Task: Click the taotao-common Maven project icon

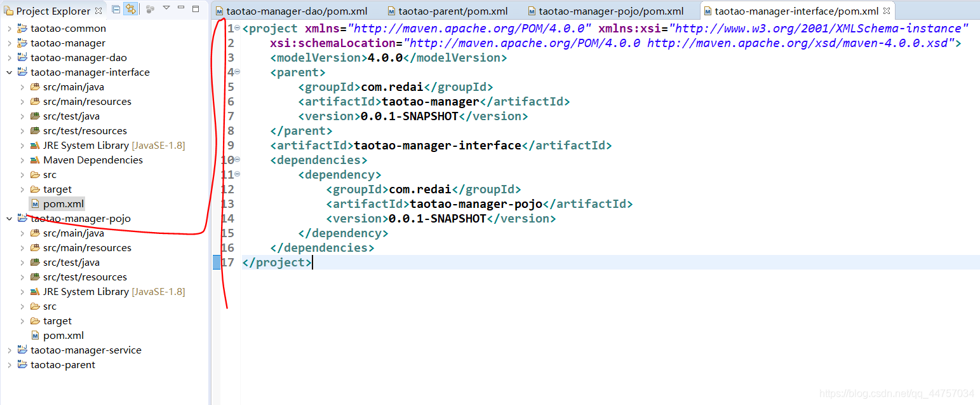Action: pyautogui.click(x=22, y=29)
